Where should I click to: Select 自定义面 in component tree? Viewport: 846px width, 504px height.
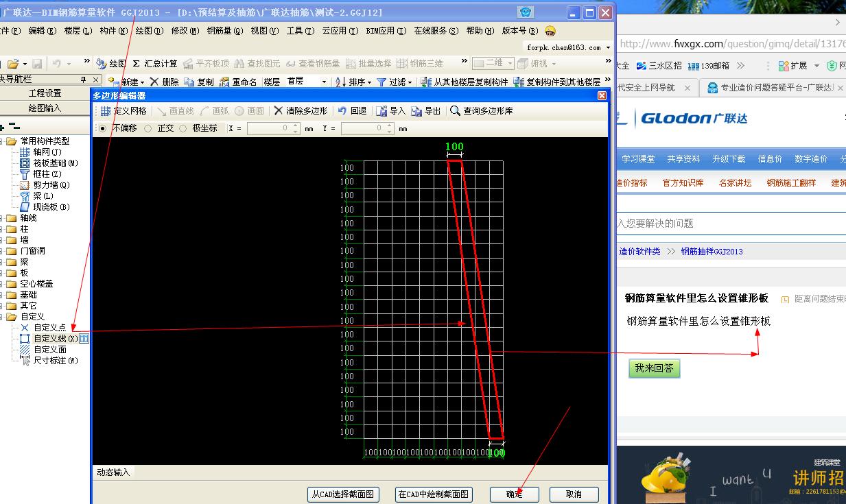click(50, 350)
